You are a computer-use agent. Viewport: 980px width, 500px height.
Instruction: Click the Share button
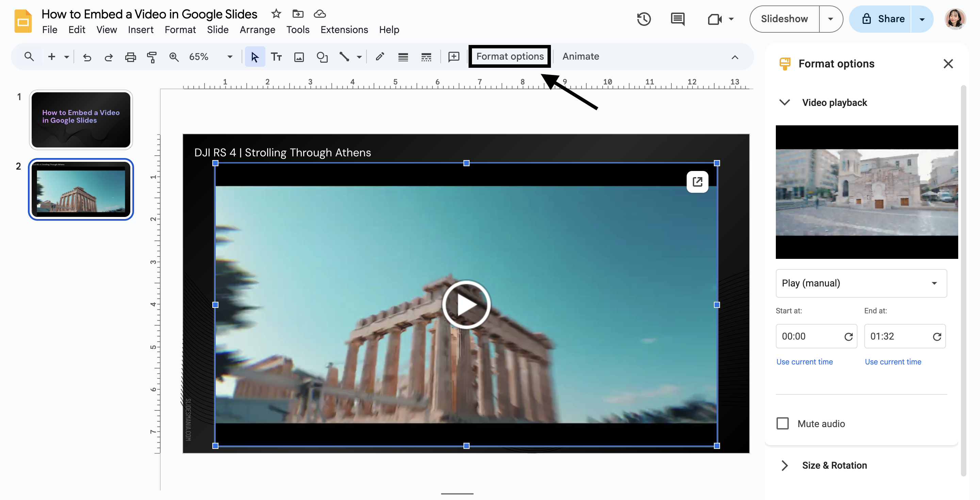tap(881, 19)
